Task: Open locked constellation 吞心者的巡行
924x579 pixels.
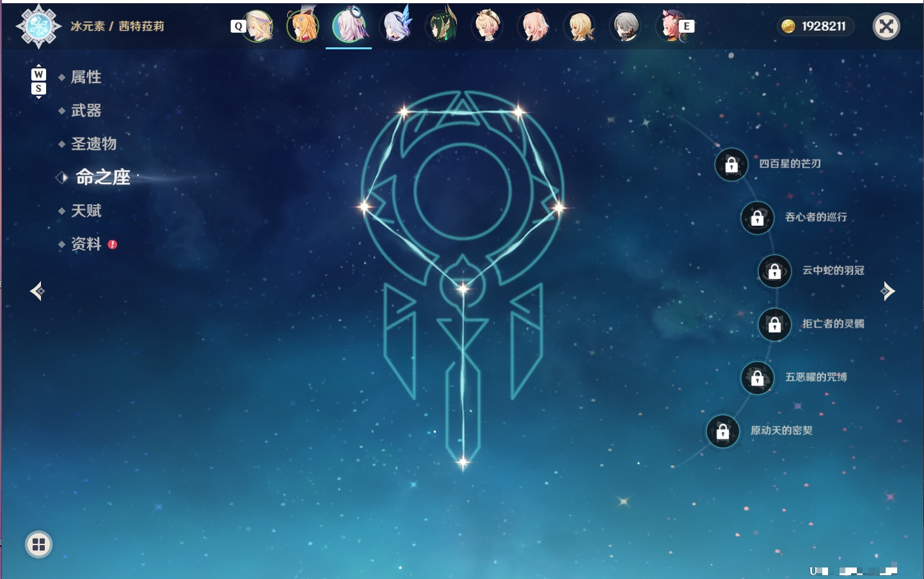Action: (758, 218)
